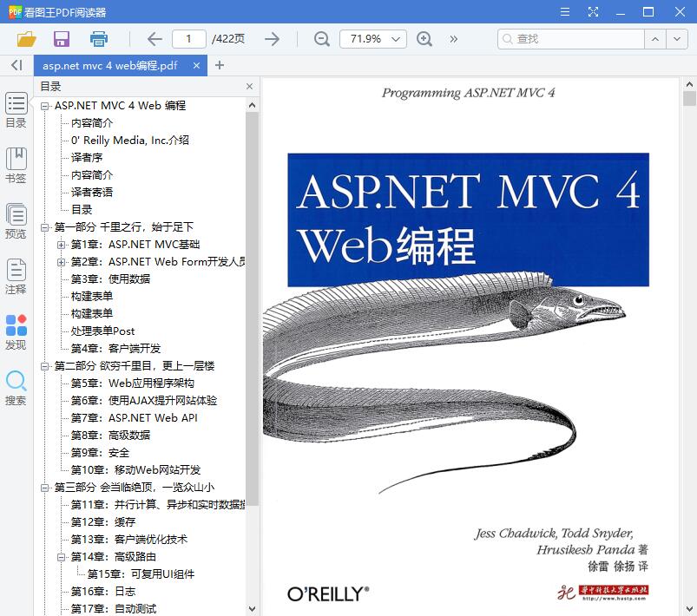Collapse the 第14章 高级路由 node
The height and width of the screenshot is (616, 697).
62,557
